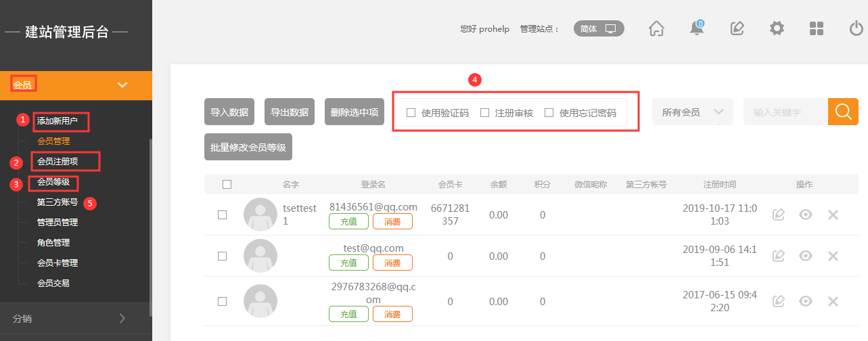Image resolution: width=868 pixels, height=341 pixels.
Task: Click the power logout icon
Action: pyautogui.click(x=856, y=28)
